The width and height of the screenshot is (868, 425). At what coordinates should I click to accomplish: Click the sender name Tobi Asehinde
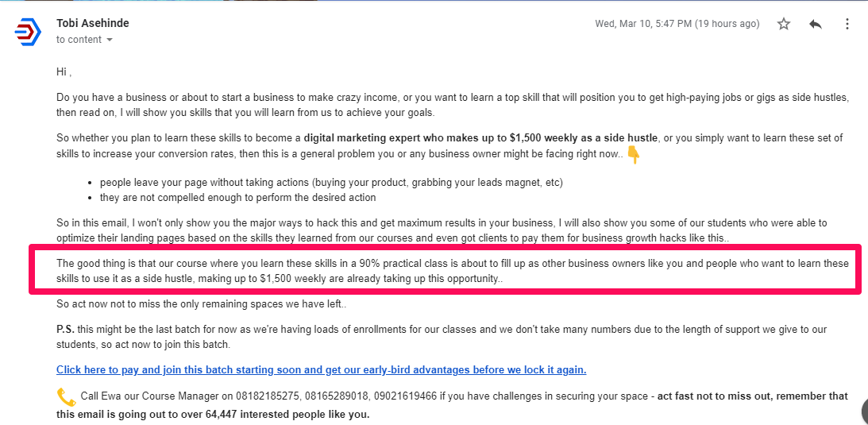(93, 23)
